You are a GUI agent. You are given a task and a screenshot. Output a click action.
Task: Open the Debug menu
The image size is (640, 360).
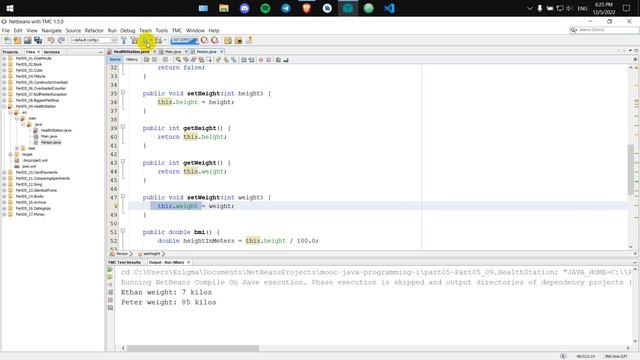127,31
